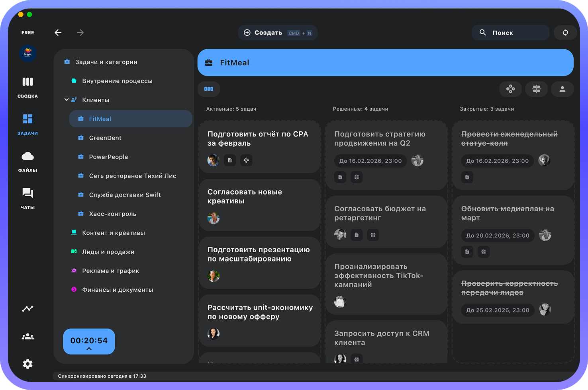588x390 pixels.
Task: Go back with the left arrow
Action: point(58,33)
